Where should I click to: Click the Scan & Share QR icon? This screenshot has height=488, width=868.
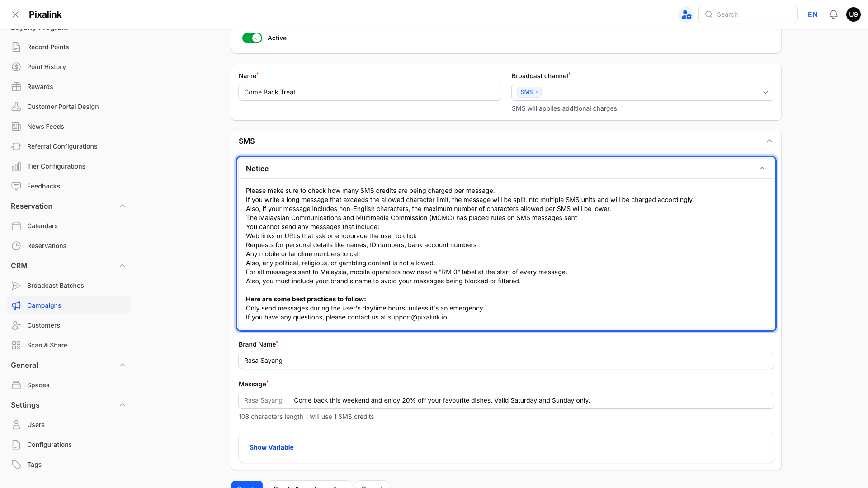point(16,345)
